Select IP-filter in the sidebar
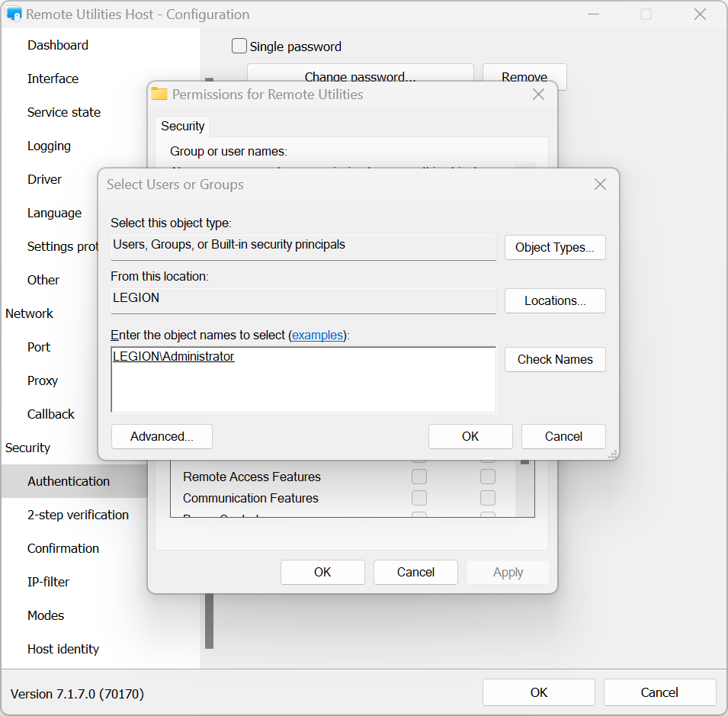 point(48,582)
